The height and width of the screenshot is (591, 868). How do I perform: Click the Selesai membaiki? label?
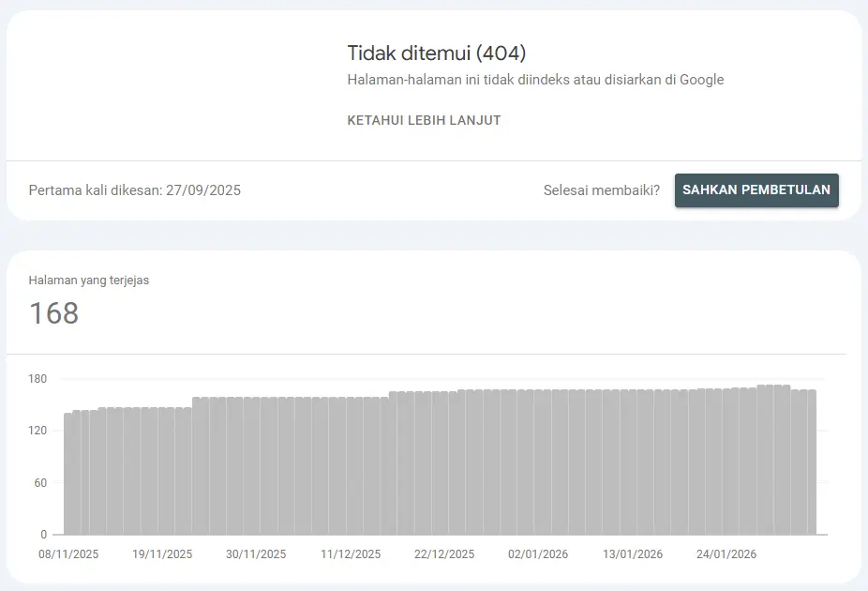point(601,190)
